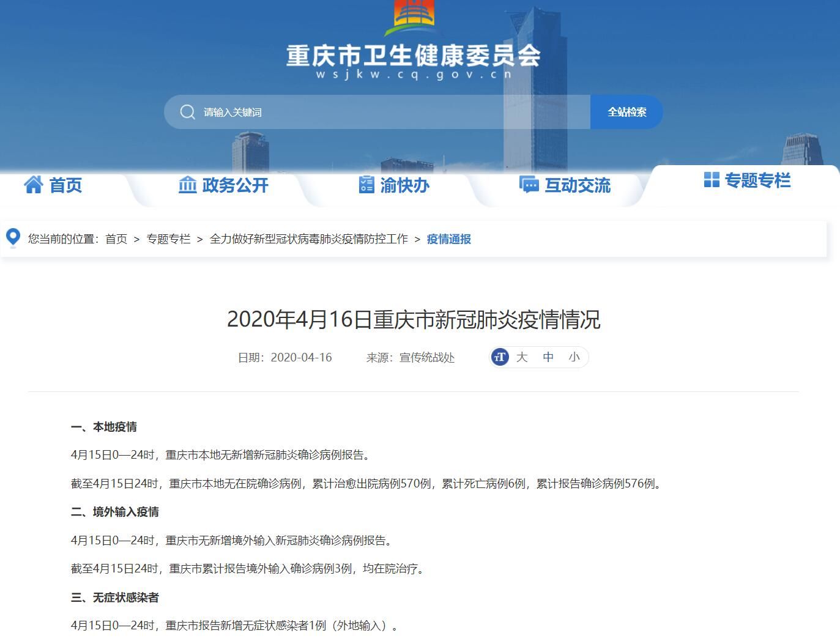
Task: Click the home house icon
Action: click(x=34, y=184)
